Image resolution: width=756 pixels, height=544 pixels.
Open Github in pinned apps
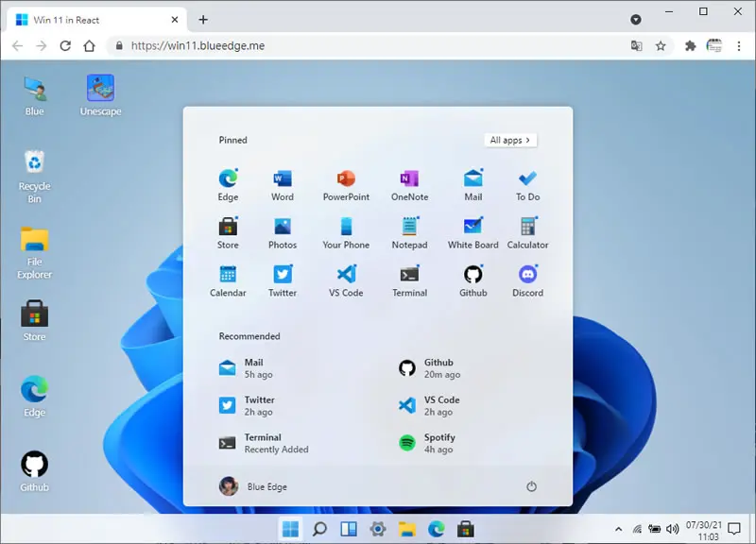coord(473,280)
